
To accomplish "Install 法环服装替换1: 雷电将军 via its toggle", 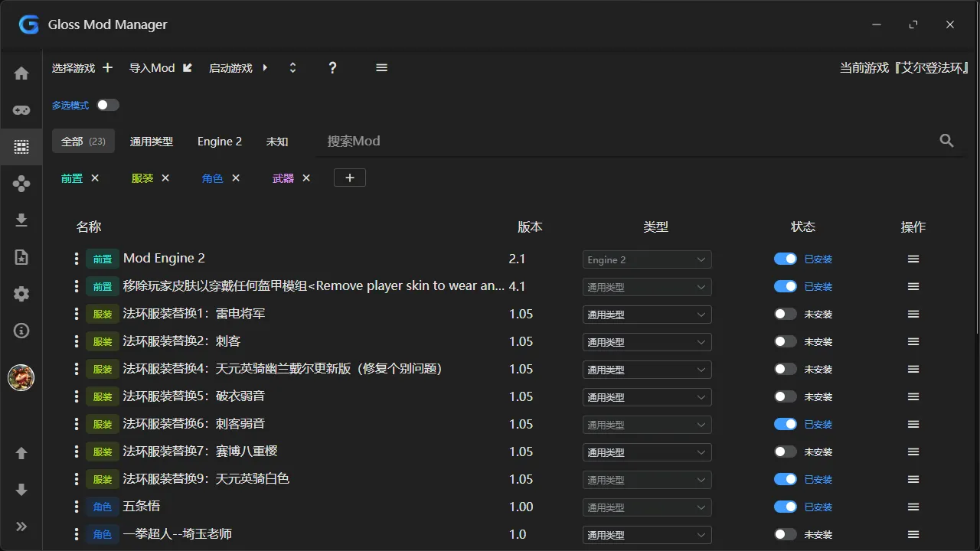I will click(785, 314).
